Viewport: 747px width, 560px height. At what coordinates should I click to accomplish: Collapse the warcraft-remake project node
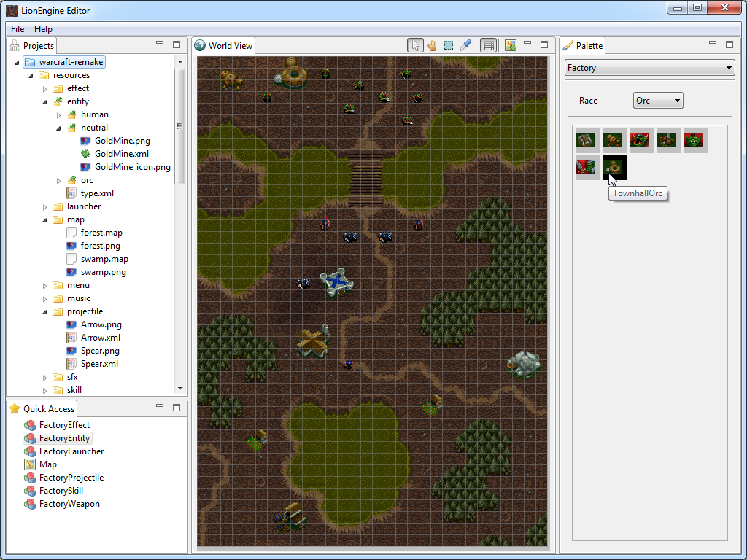tap(18, 63)
